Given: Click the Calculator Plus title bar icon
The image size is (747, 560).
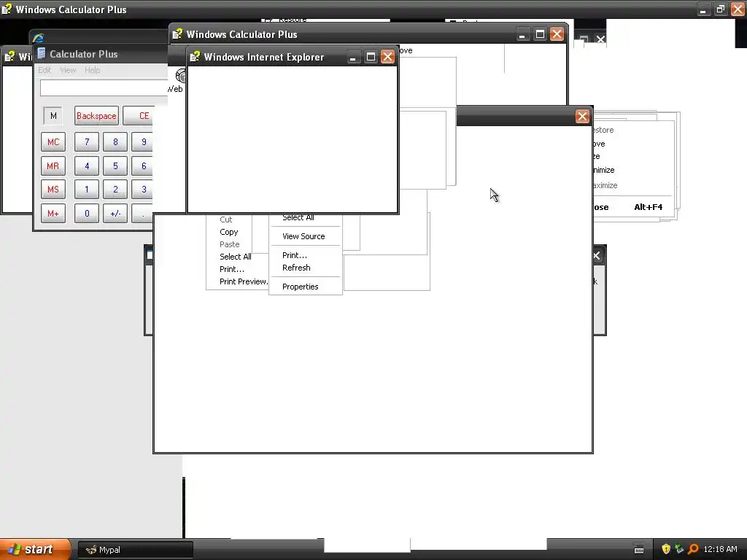Looking at the screenshot, I should click(42, 53).
